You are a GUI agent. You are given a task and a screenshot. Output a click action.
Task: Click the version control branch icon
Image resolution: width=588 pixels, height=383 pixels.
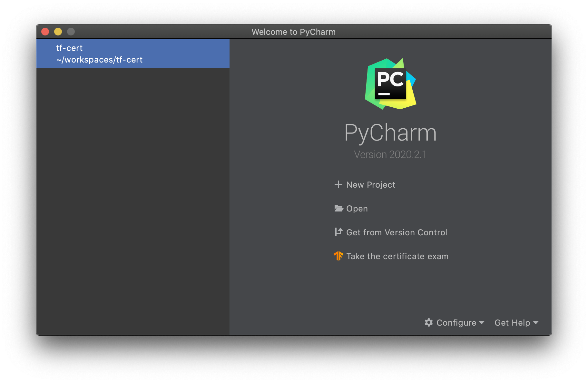point(338,232)
